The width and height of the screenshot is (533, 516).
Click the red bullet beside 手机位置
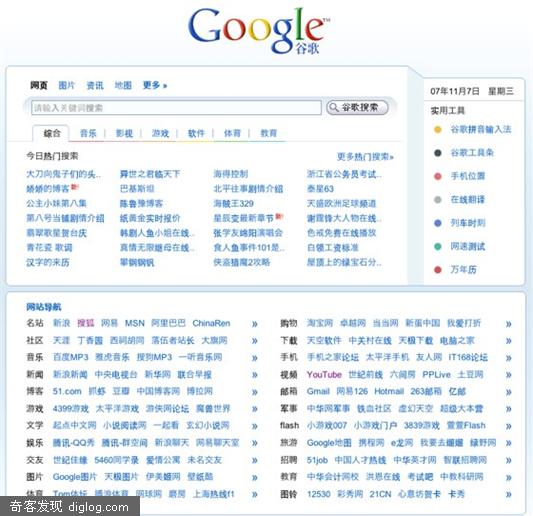(x=438, y=176)
